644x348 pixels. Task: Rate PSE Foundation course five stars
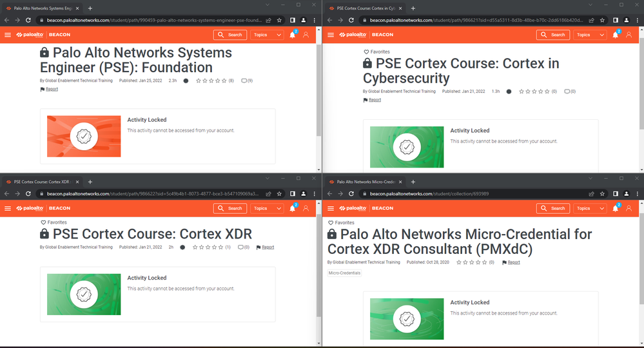pos(224,81)
